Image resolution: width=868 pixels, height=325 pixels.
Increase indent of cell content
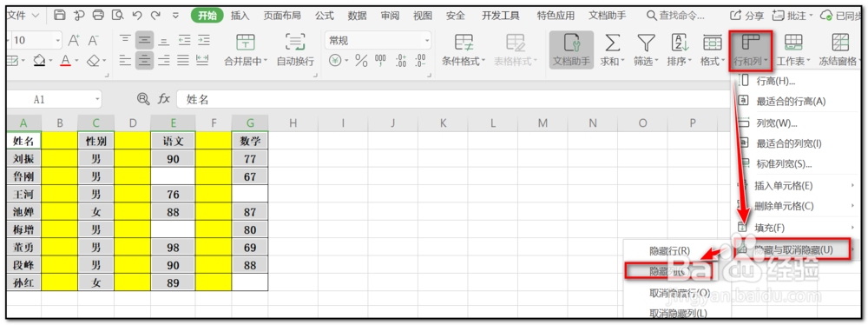pos(204,40)
